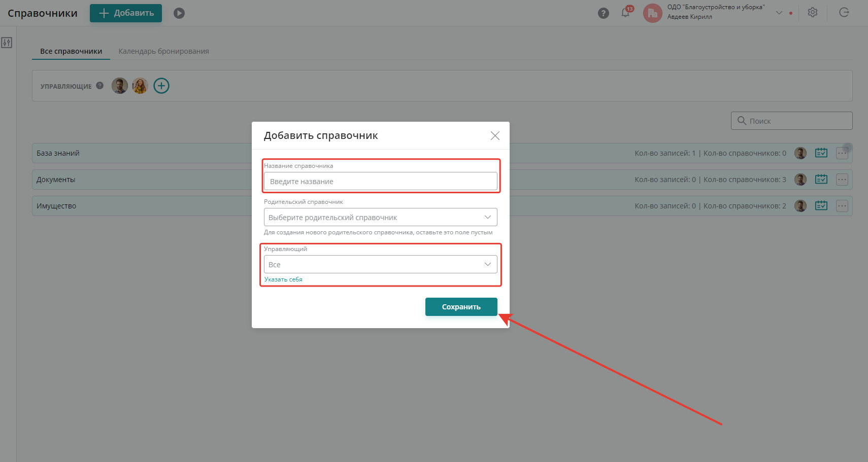
Task: Click the Указать себя link
Action: pos(283,279)
